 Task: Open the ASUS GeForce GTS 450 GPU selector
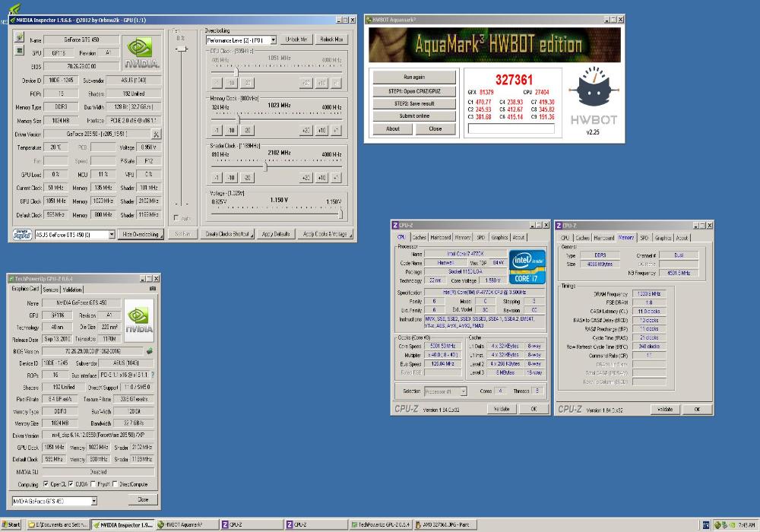click(74, 235)
